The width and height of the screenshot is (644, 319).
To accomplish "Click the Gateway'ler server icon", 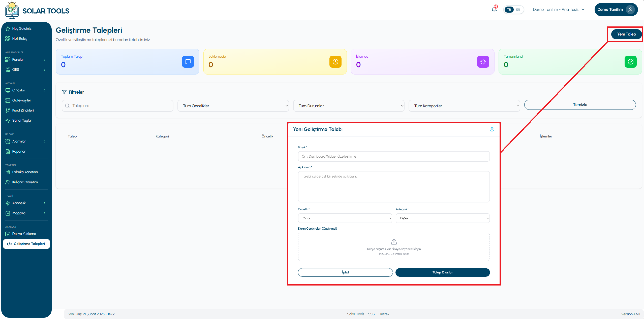I will (x=8, y=100).
